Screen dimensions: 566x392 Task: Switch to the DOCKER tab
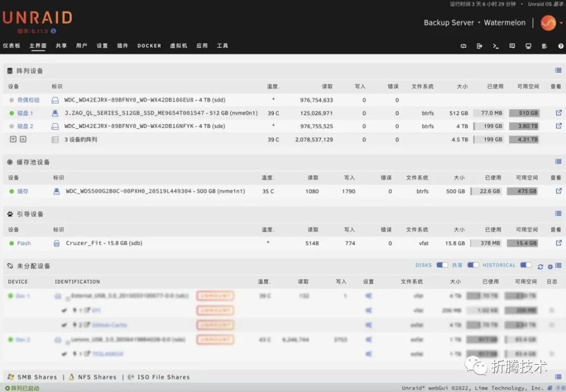click(x=149, y=46)
